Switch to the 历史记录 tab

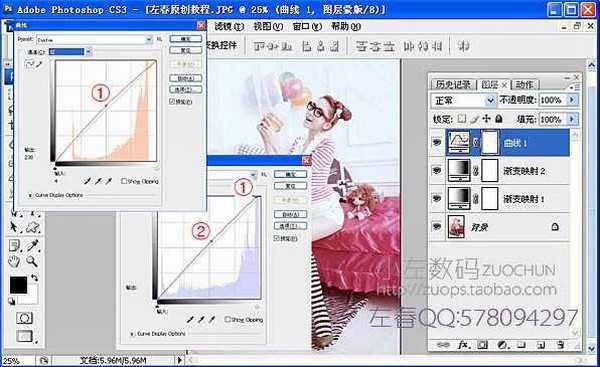pos(453,85)
